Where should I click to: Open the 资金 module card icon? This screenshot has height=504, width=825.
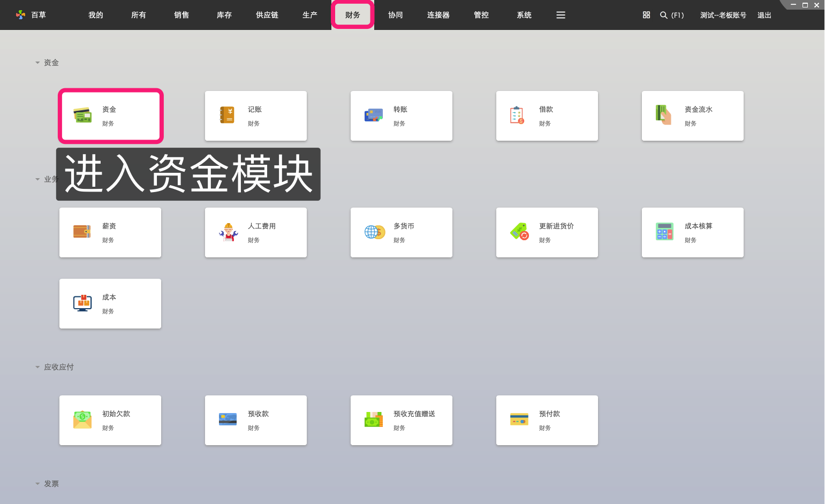[82, 115]
